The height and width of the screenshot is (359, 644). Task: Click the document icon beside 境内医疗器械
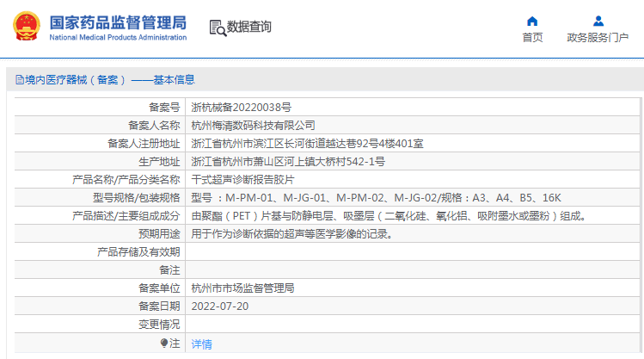pyautogui.click(x=19, y=79)
